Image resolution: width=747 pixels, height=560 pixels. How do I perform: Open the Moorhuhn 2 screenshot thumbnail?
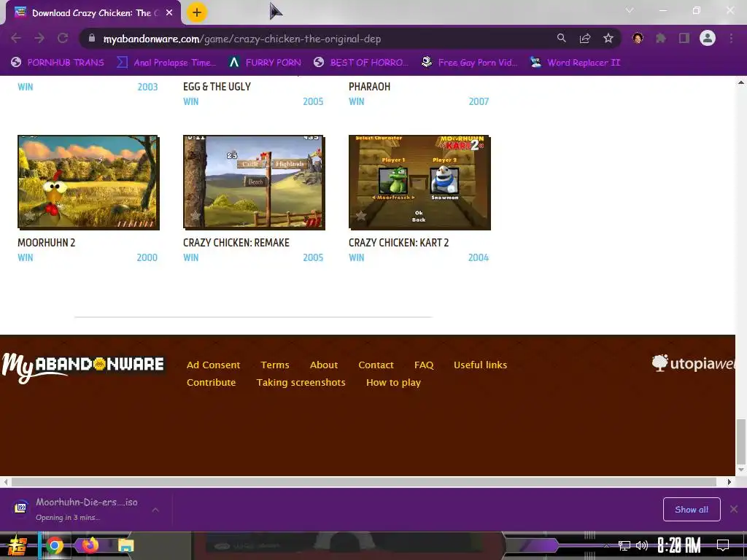(88, 182)
